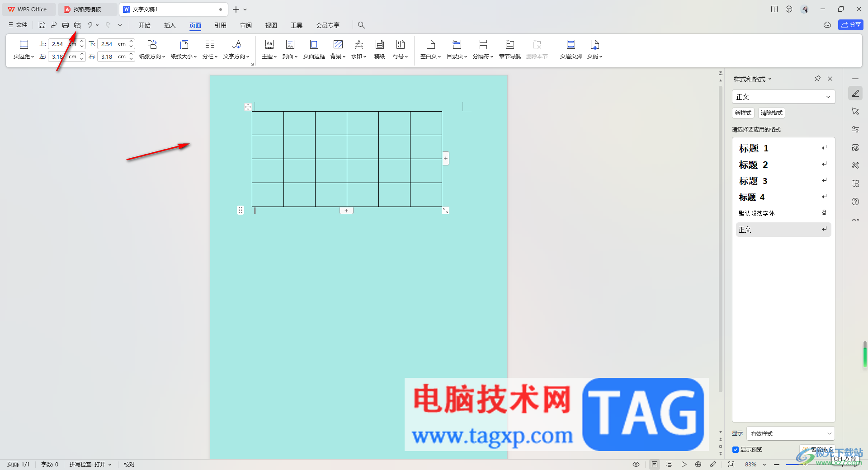The image size is (868, 470).
Task: Toggle full-screen fit icon in status bar
Action: pyautogui.click(x=731, y=464)
